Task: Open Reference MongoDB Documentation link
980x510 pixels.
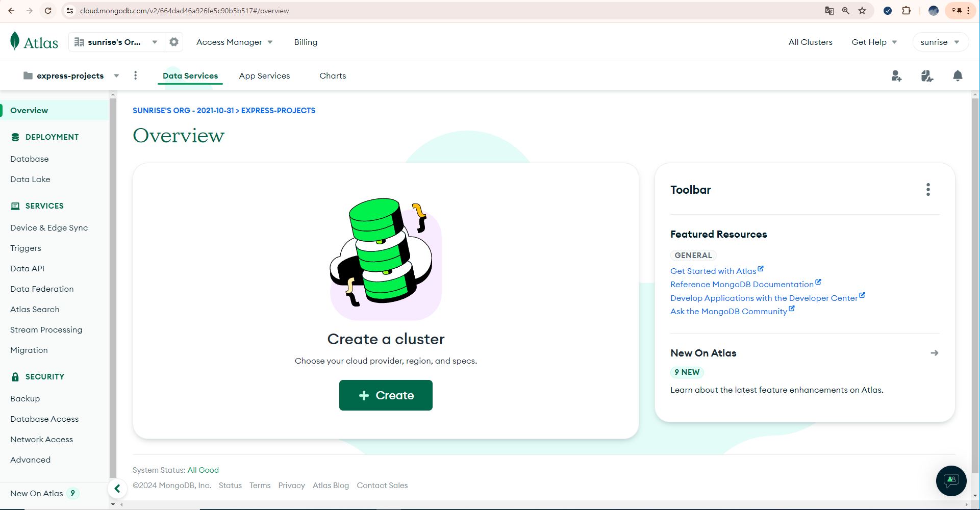Action: tap(745, 284)
